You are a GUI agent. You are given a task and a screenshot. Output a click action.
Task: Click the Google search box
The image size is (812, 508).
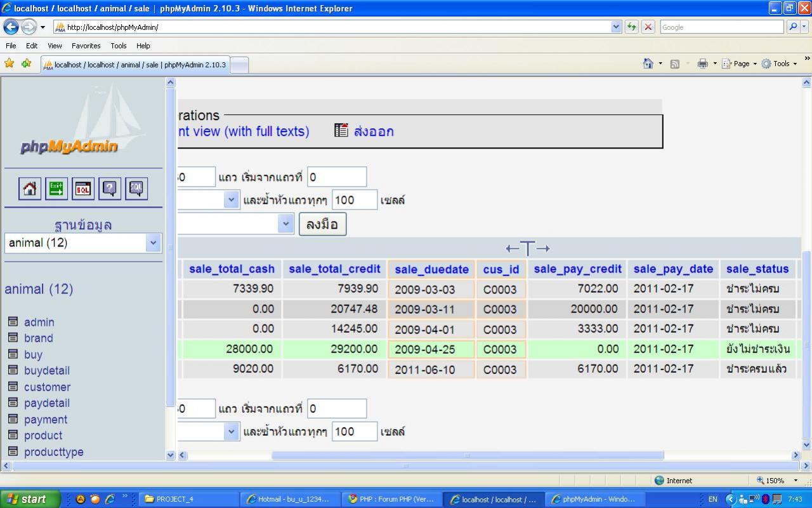tap(721, 27)
